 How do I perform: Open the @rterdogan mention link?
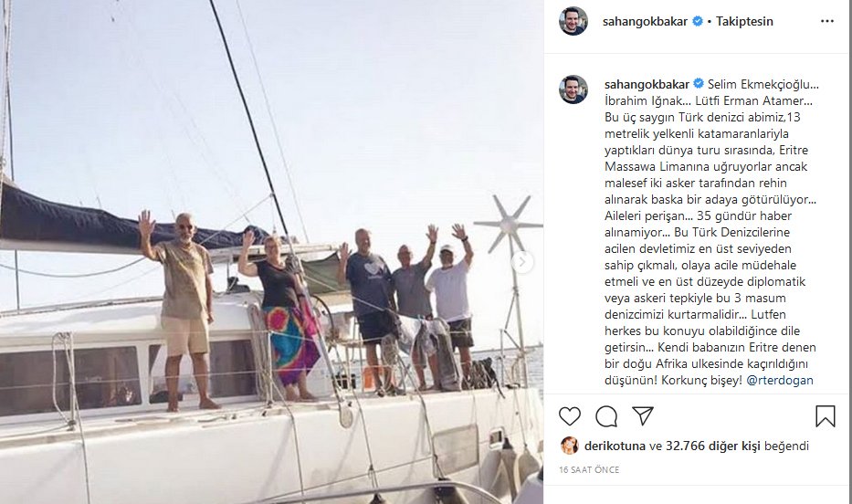click(780, 380)
